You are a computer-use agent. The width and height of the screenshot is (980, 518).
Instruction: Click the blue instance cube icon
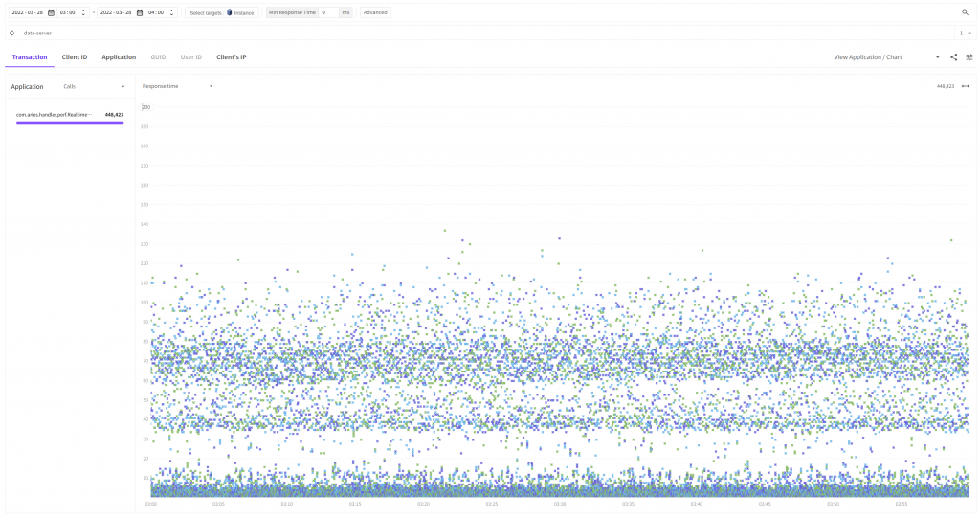(x=230, y=12)
